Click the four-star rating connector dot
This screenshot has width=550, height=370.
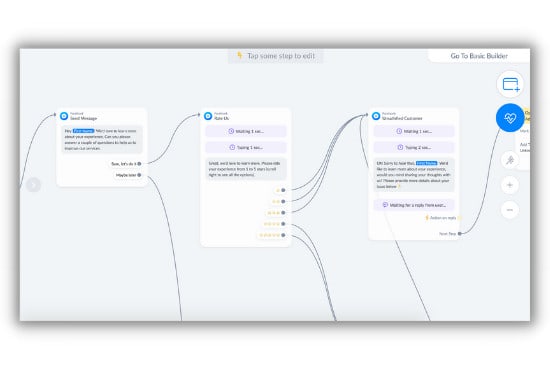283,224
